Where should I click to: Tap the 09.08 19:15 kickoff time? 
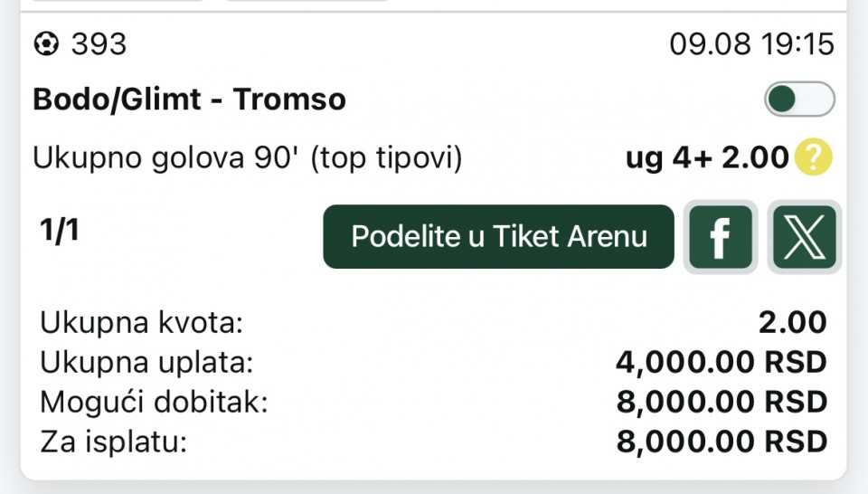pyautogui.click(x=751, y=44)
